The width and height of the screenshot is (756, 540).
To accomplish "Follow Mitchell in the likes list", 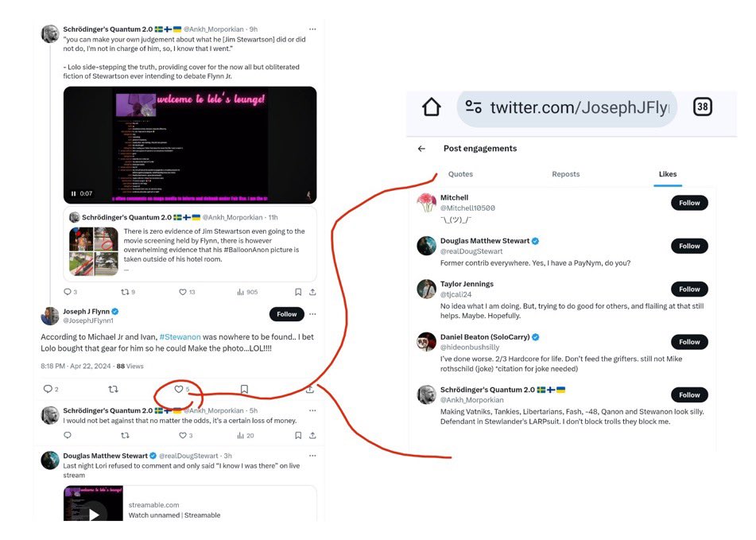I will (689, 203).
